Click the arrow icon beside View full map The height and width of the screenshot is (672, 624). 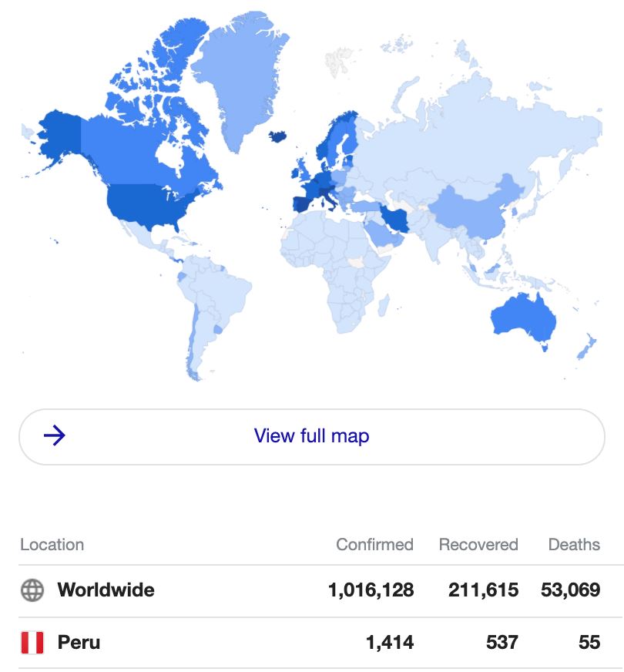pos(55,436)
